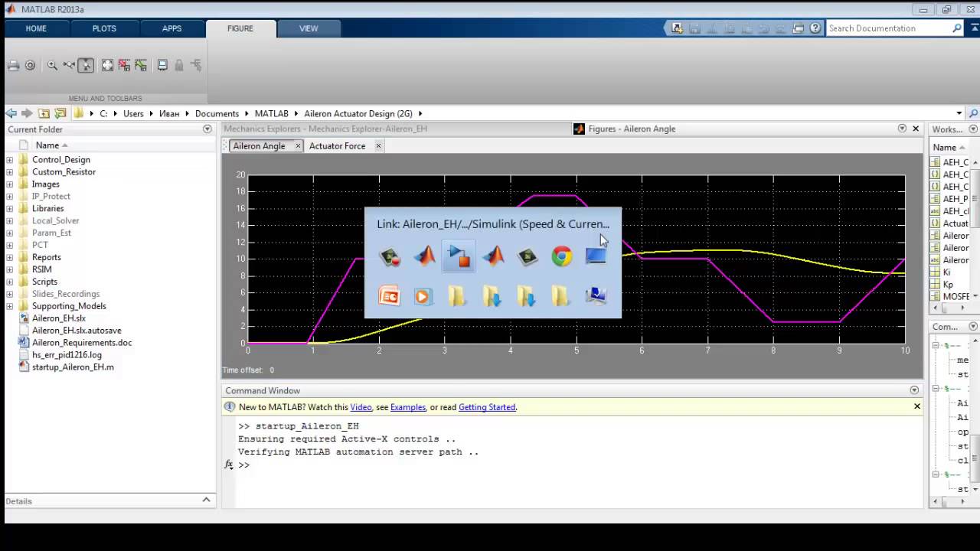Autoscale the scope axes
980x551 pixels.
107,66
